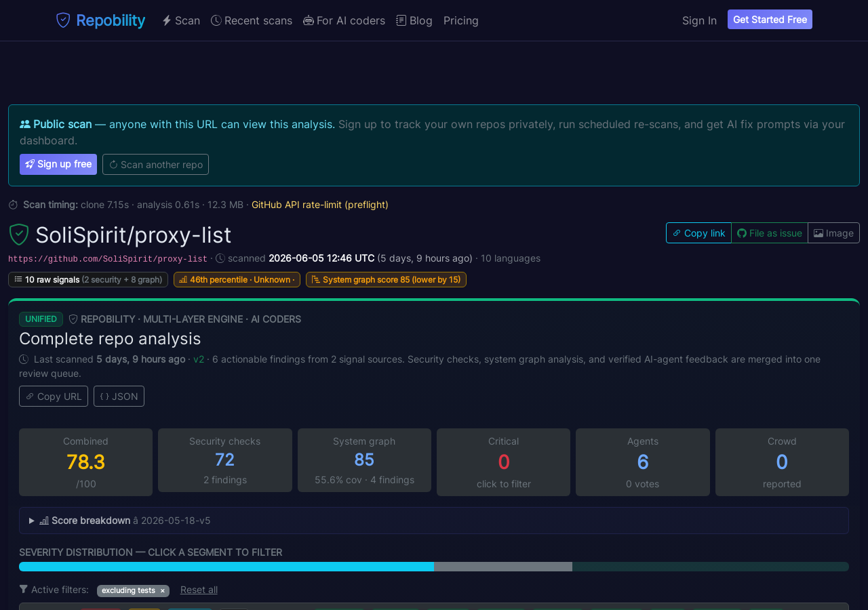Click the SoliSpirit/proxy-list repo title
The height and width of the screenshot is (610, 868).
[x=134, y=235]
